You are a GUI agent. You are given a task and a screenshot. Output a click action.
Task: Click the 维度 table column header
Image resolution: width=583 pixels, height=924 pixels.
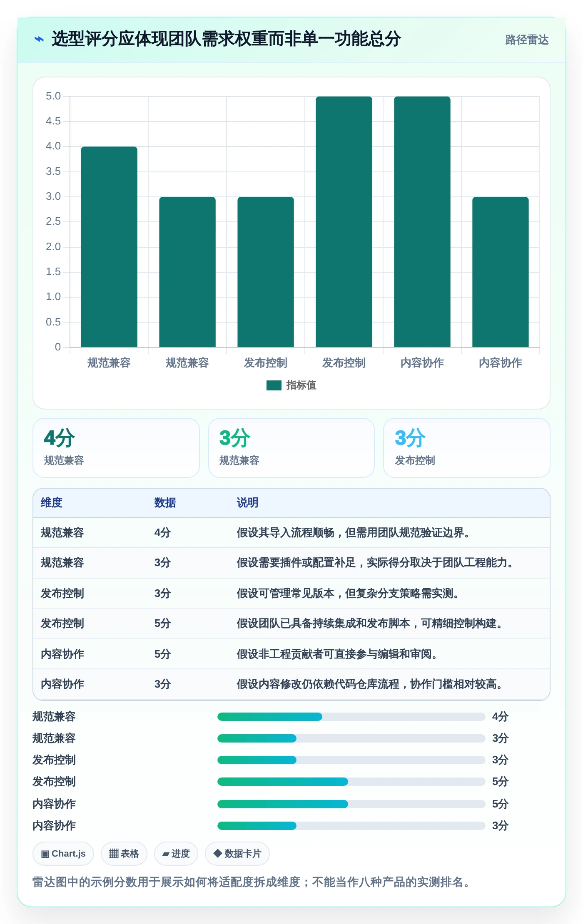(x=52, y=503)
